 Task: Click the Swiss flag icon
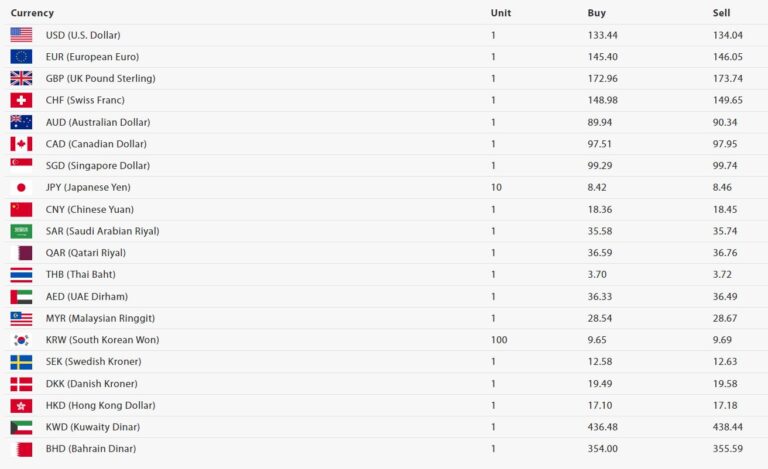[21, 100]
